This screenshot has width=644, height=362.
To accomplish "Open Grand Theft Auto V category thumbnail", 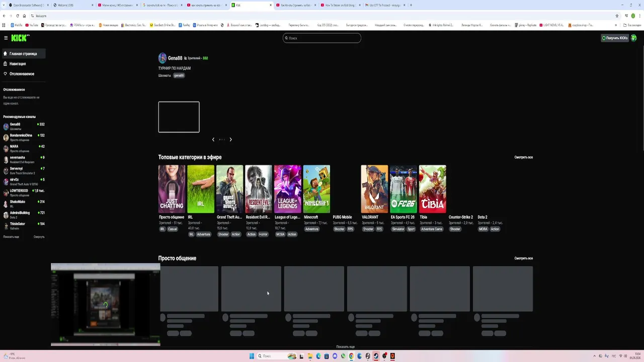I will [229, 189].
